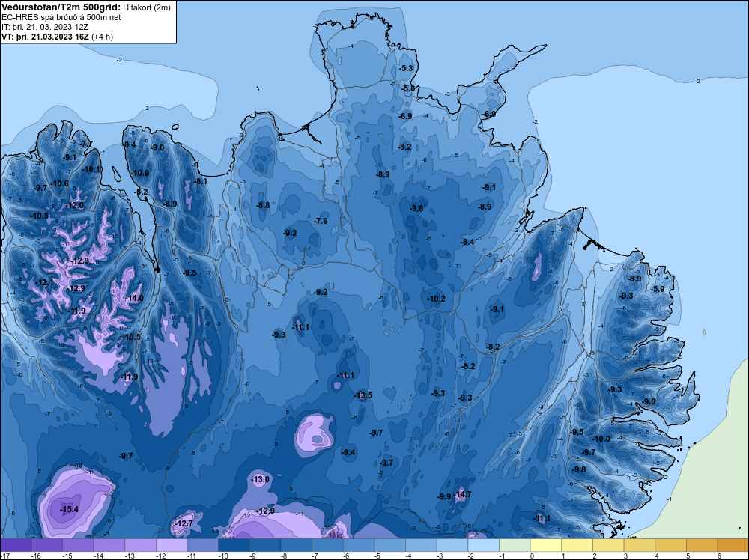This screenshot has height=560, width=749.
Task: Click the -10.1 temperature value
Action: (x=91, y=169)
